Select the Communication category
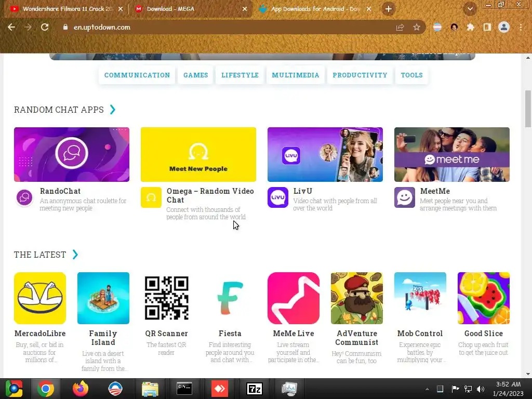Image resolution: width=532 pixels, height=399 pixels. [137, 75]
